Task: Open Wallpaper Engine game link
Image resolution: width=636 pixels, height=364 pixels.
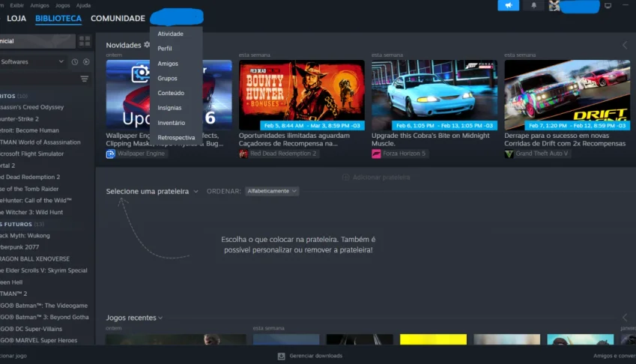Action: (141, 154)
